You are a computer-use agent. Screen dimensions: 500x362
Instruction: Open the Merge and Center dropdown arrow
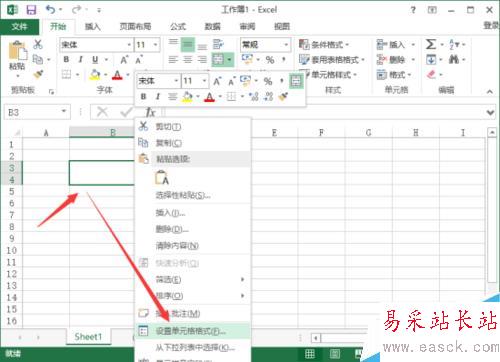tap(229, 60)
